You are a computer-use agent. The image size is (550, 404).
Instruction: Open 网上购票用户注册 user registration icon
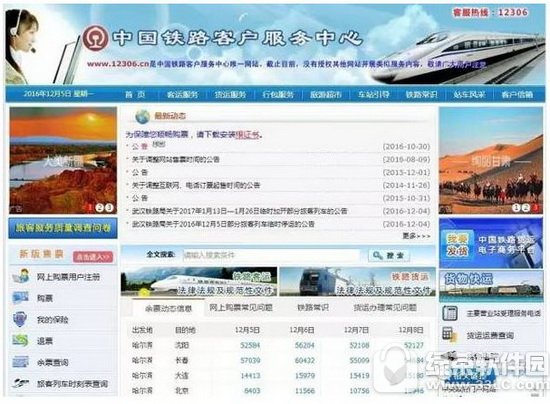coord(21,276)
